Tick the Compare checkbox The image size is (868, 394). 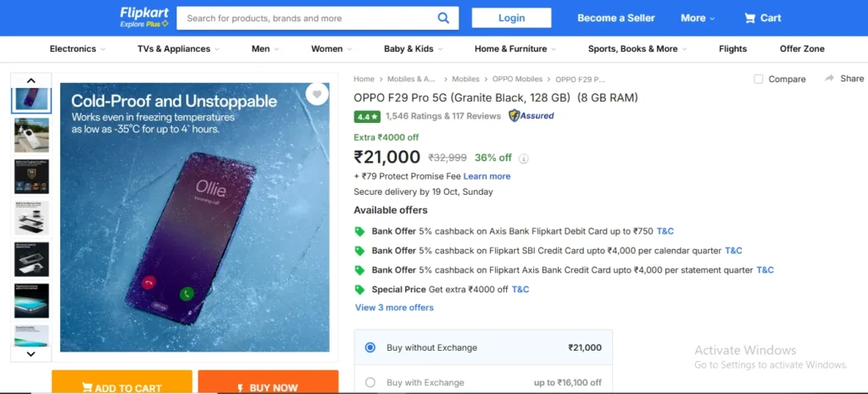(x=759, y=79)
